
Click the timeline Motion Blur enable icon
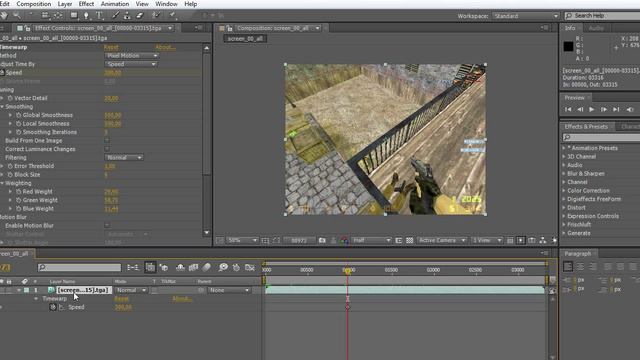coord(206,267)
